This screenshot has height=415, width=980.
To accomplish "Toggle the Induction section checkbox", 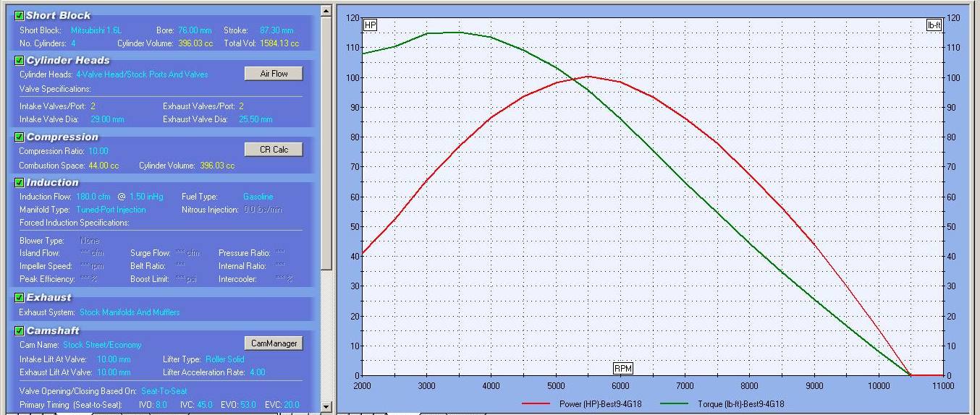I will (x=20, y=183).
